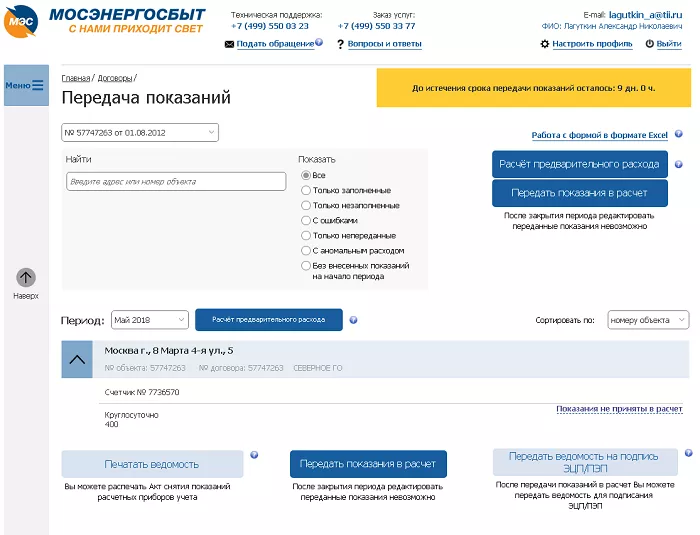Select Без внесенных показаний radio option
700x535 pixels.
[306, 266]
